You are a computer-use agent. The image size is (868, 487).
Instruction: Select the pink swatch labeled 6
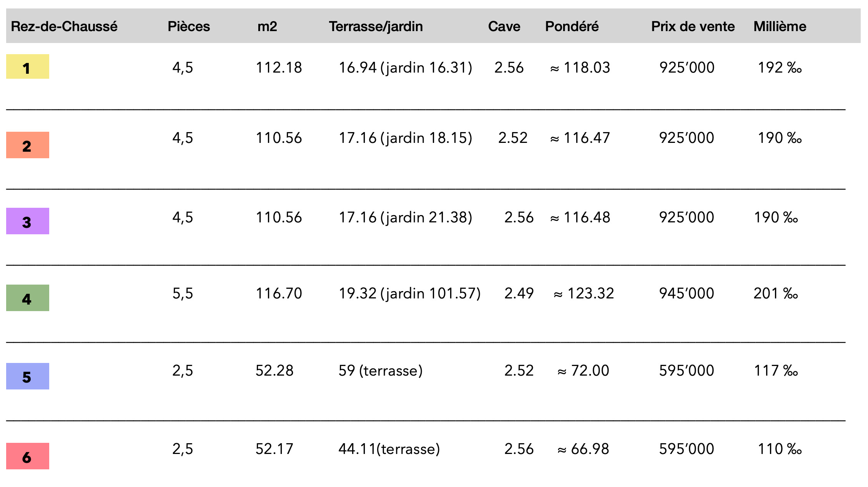28,456
